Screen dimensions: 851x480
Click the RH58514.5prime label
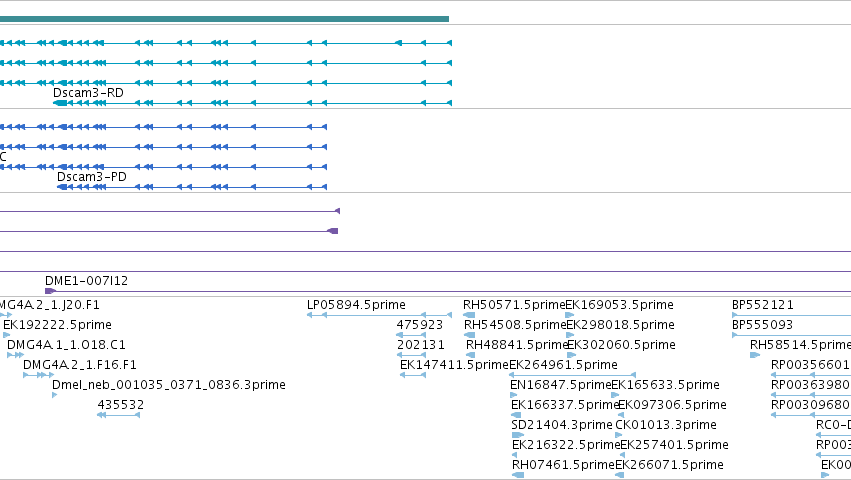pyautogui.click(x=801, y=345)
